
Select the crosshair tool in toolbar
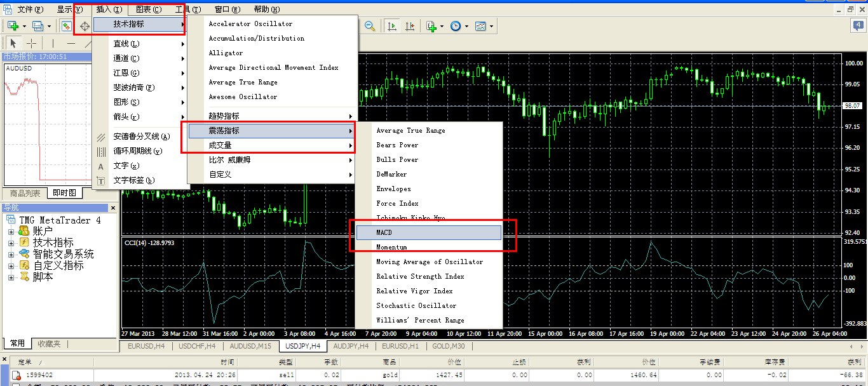point(31,43)
